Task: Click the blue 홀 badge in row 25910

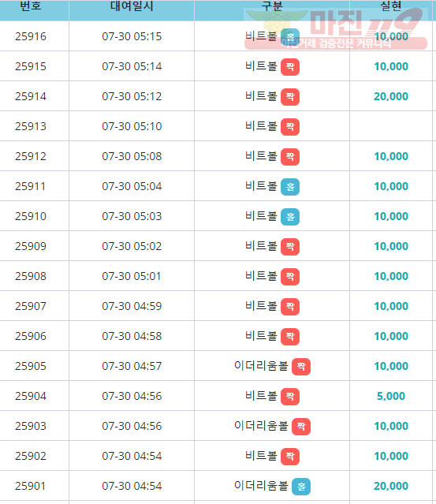Action: point(290,217)
